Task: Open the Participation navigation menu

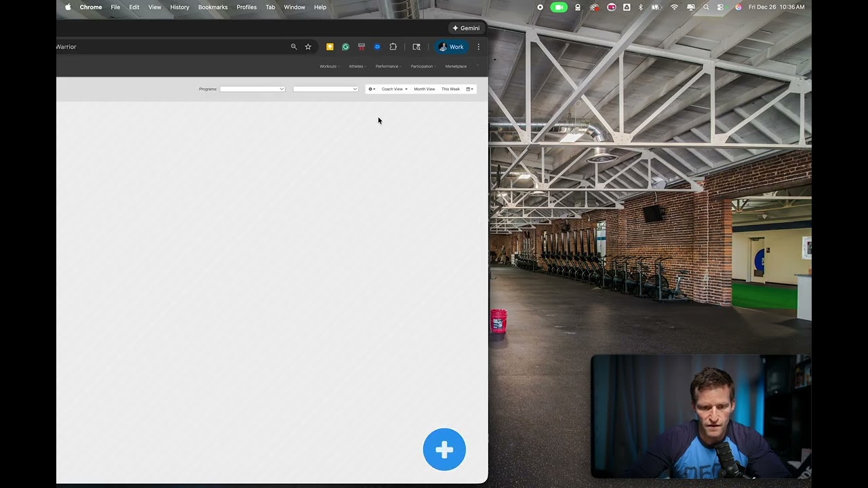Action: pyautogui.click(x=422, y=66)
